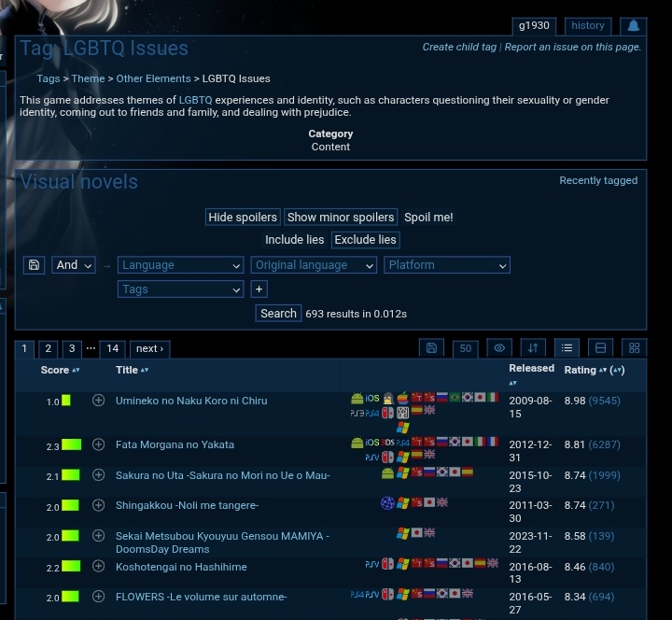Open Theme breadcrumb link
672x620 pixels.
pyautogui.click(x=88, y=78)
